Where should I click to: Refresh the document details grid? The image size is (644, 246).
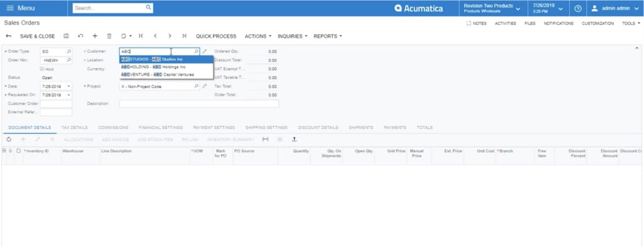9,140
